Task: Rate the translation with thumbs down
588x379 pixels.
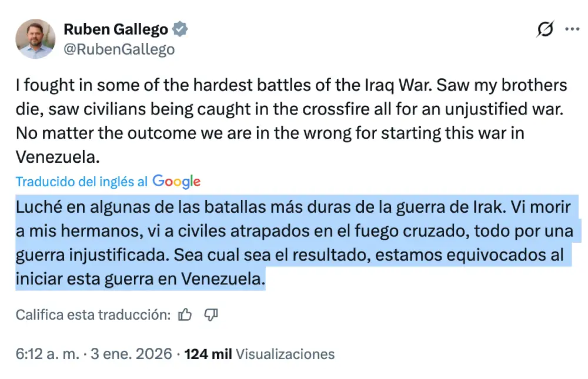Action: (211, 315)
